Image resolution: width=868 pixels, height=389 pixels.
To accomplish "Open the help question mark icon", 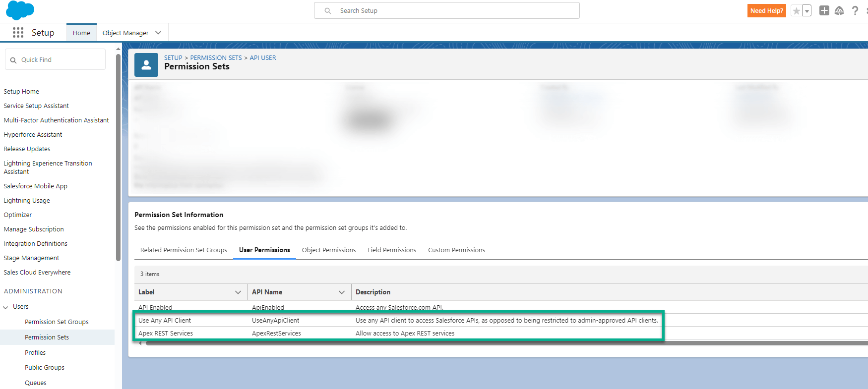I will pos(855,10).
